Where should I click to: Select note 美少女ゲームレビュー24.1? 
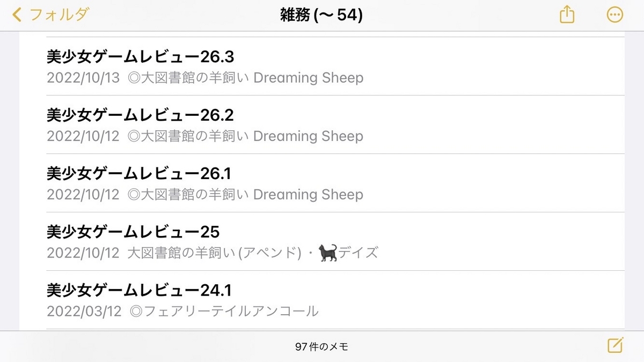pyautogui.click(x=322, y=300)
